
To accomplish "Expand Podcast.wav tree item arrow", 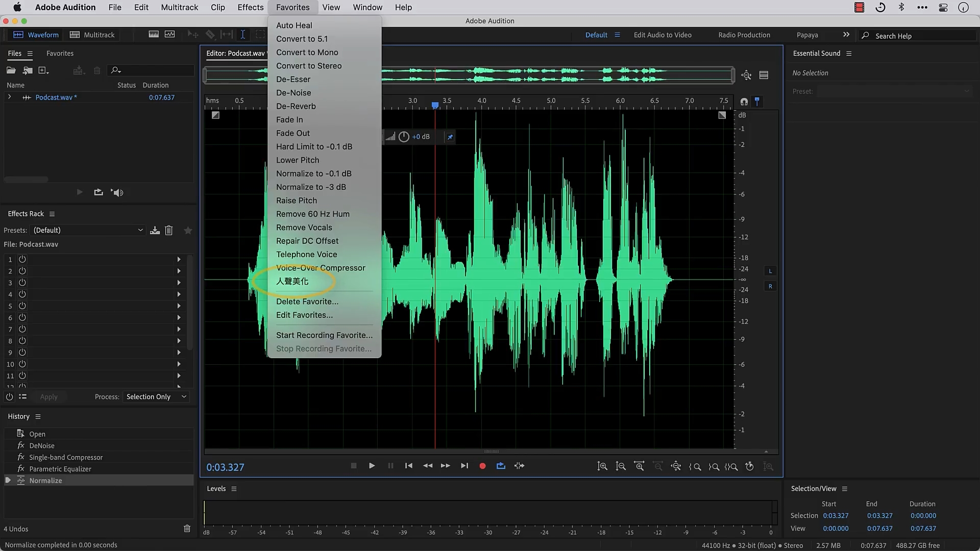I will pyautogui.click(x=9, y=97).
